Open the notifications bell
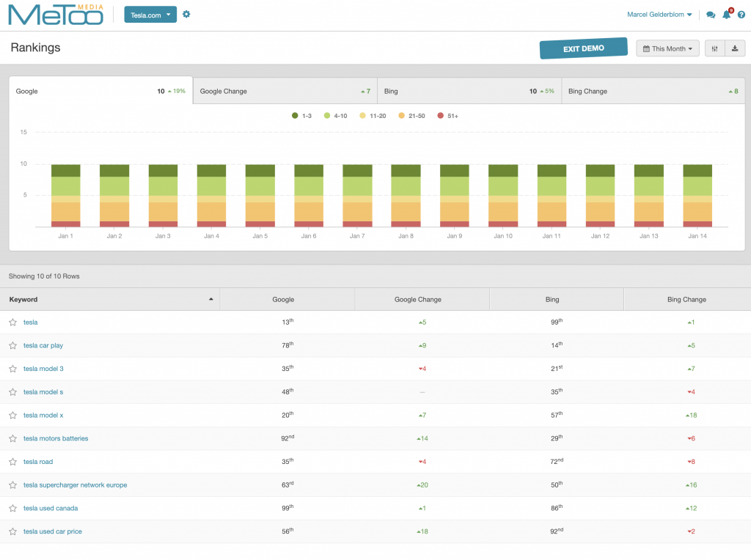 [x=727, y=15]
